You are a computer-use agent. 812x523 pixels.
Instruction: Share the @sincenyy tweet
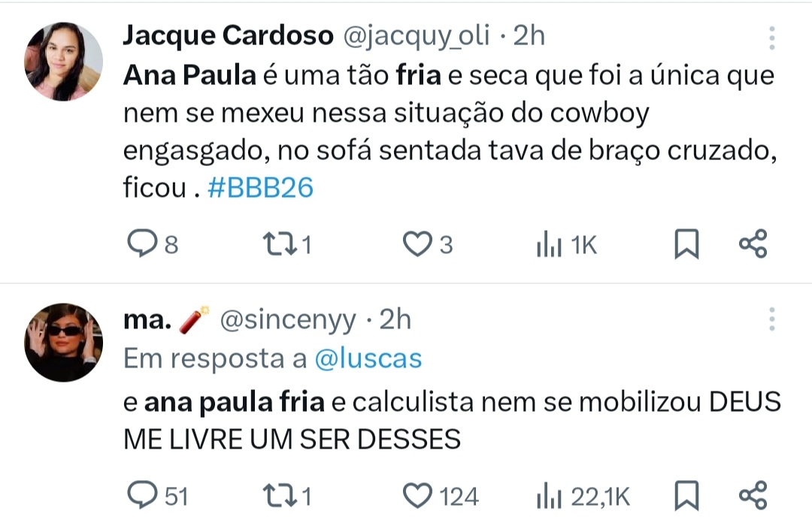[753, 496]
